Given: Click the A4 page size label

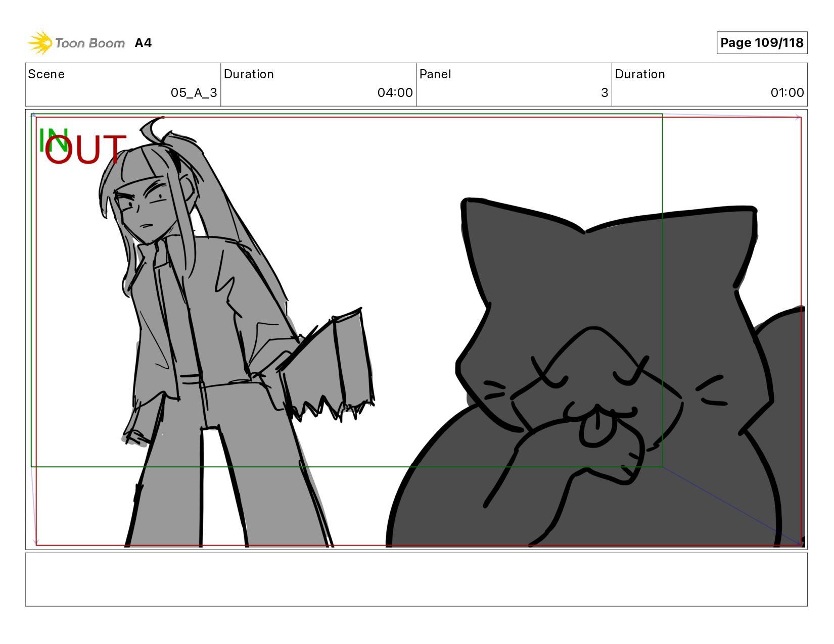Looking at the screenshot, I should (143, 43).
